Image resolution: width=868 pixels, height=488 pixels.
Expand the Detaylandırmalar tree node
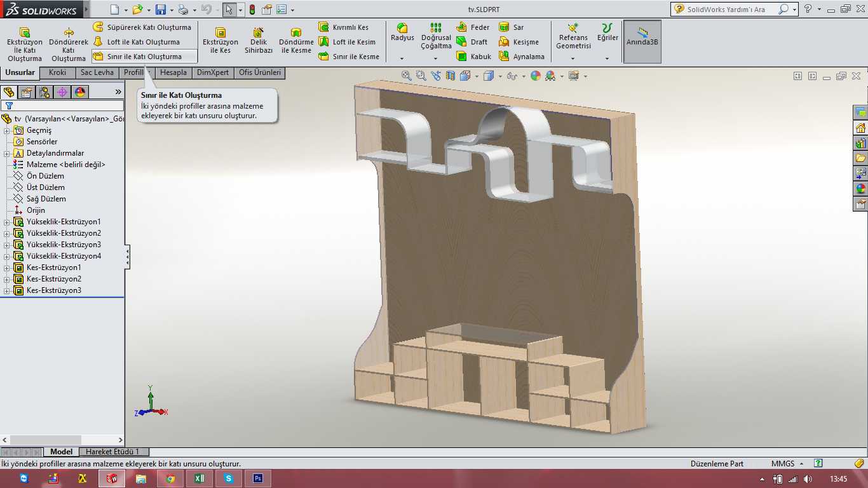click(7, 153)
